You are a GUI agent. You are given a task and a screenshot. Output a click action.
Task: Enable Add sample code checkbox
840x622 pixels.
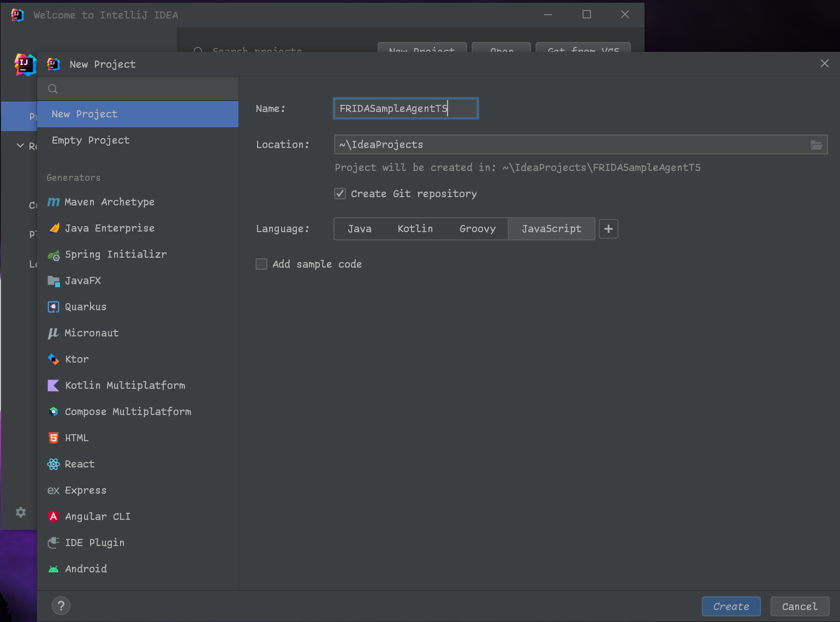point(261,264)
